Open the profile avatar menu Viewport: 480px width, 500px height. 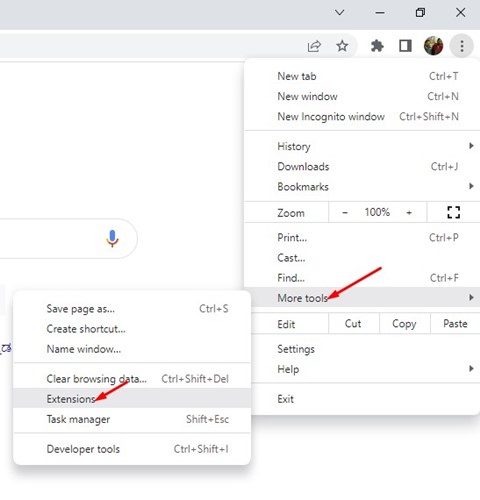click(x=433, y=46)
